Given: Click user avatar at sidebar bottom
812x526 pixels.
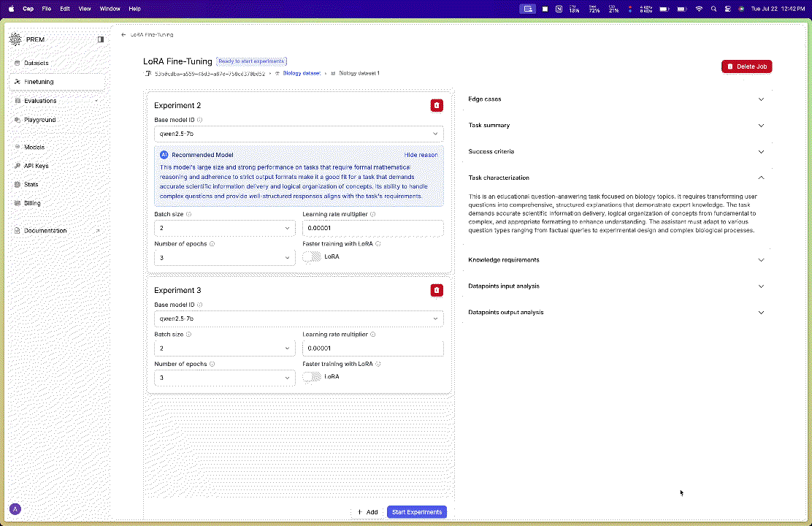Looking at the screenshot, I should tap(15, 509).
